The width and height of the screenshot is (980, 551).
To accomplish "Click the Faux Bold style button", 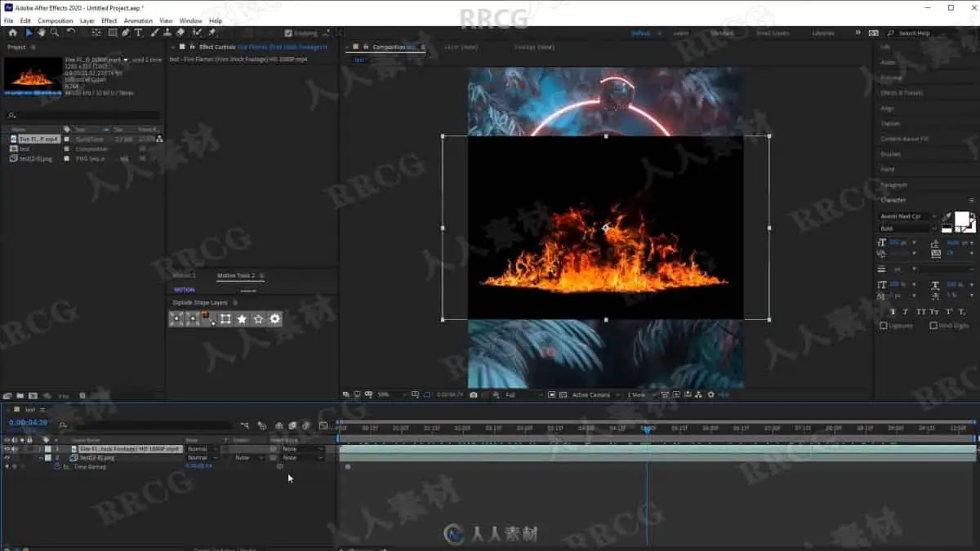I will tap(893, 312).
